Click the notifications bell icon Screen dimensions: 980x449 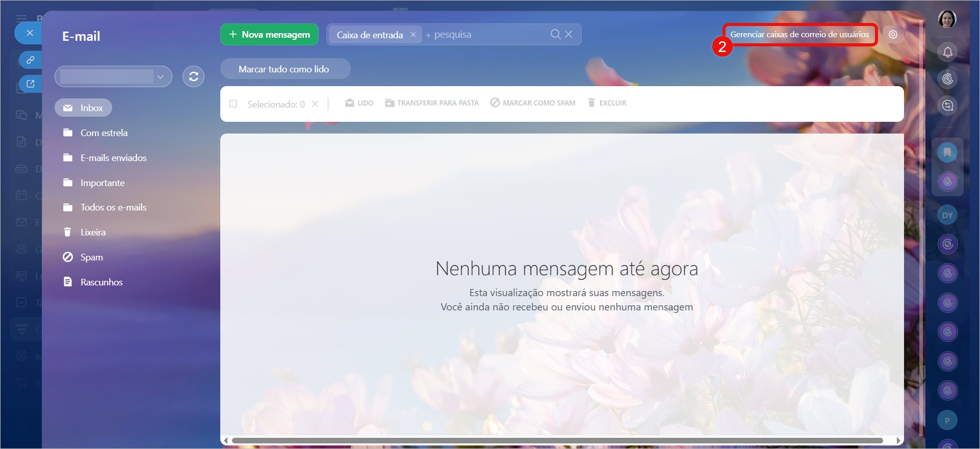[x=947, y=52]
